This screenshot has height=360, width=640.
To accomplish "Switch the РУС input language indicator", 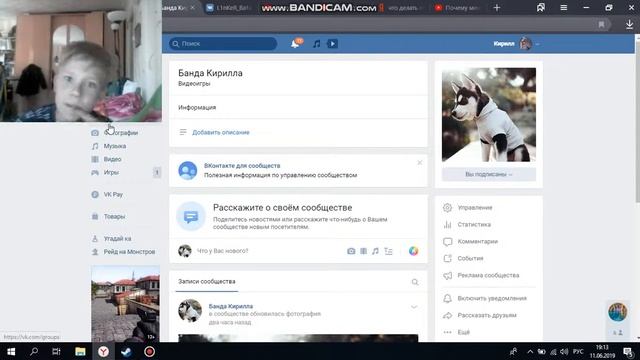I will 578,351.
